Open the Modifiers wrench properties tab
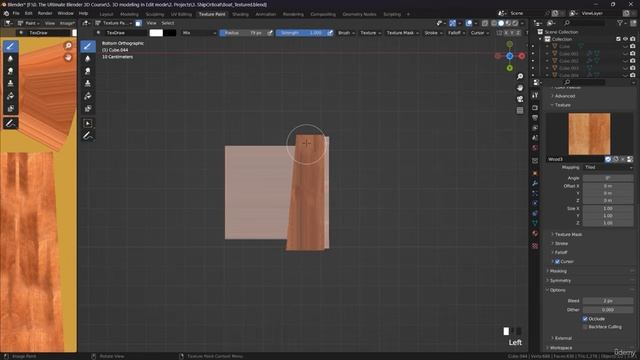Screen dimensions: 640x360 (535, 184)
